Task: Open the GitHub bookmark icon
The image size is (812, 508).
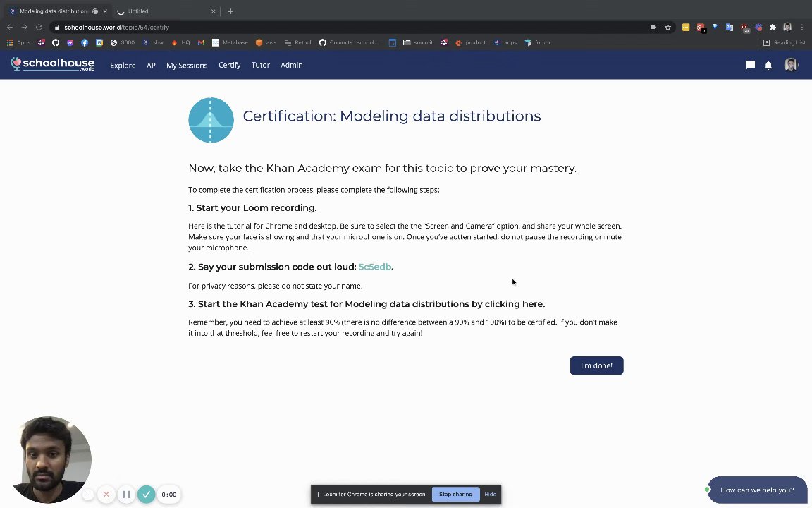Action: 56,42
